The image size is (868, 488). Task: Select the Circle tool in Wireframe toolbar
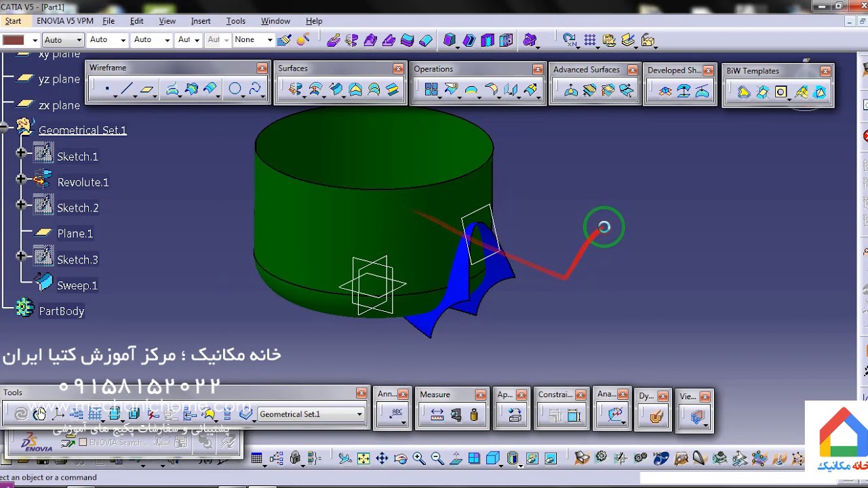coord(235,89)
